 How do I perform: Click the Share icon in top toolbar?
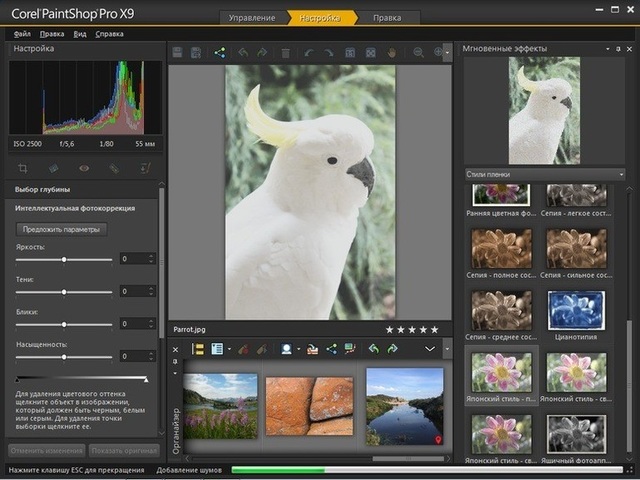pyautogui.click(x=220, y=52)
